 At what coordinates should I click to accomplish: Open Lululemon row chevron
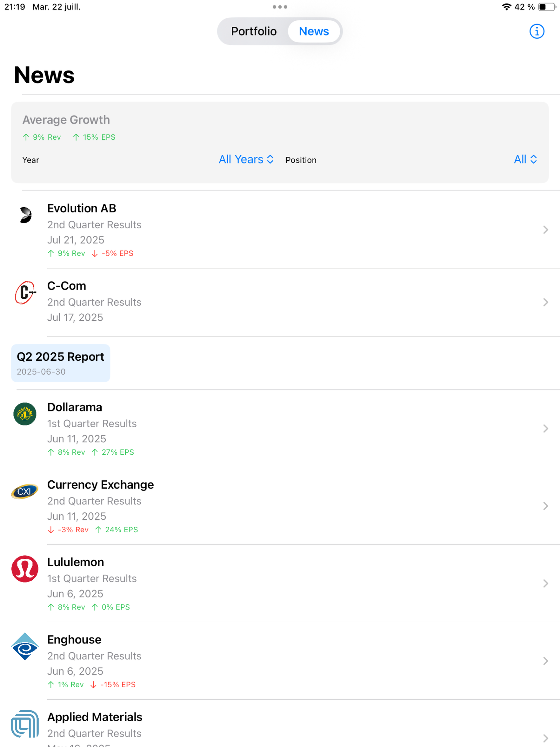pos(545,583)
